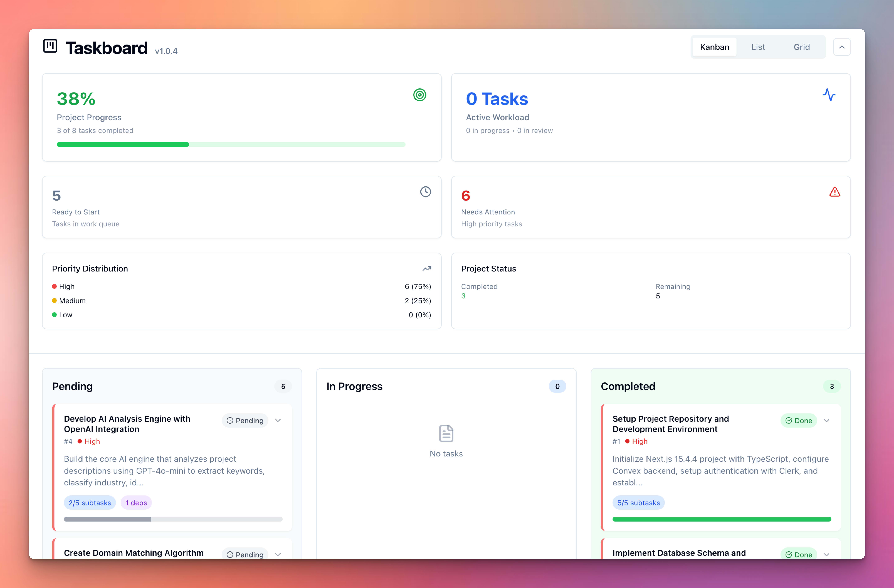Click the 5/5 subtasks badge on Setup Project Repository
Screen dimensions: 894x588
[638, 502]
